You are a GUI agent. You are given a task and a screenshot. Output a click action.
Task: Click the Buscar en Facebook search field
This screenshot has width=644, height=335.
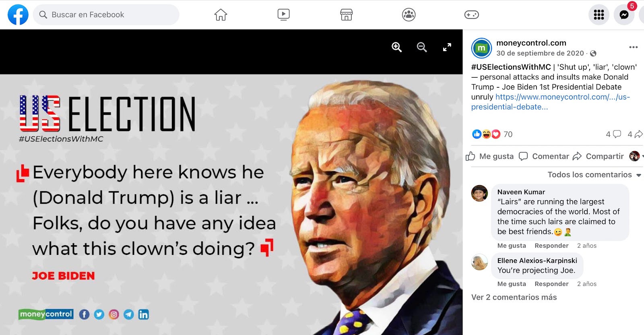[106, 15]
